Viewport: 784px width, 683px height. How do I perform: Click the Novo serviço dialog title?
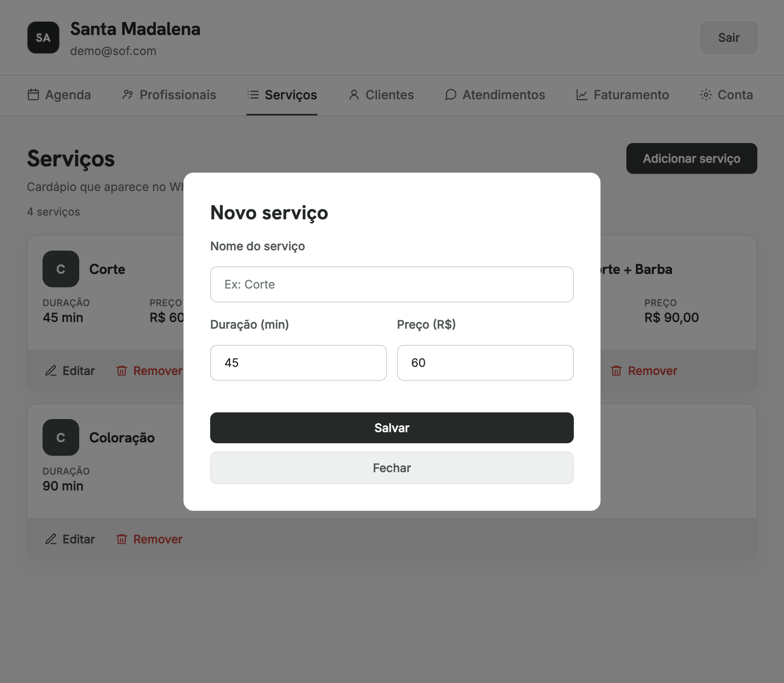(269, 213)
